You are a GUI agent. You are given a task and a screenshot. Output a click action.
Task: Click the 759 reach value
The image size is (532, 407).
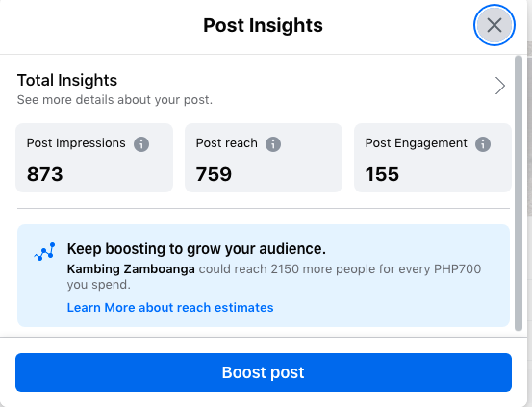coord(214,174)
